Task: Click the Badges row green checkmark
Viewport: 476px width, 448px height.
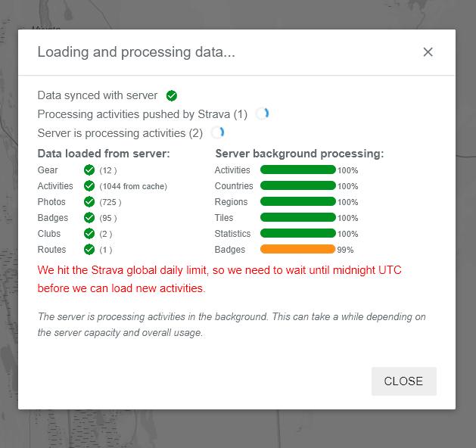Action: tap(89, 218)
